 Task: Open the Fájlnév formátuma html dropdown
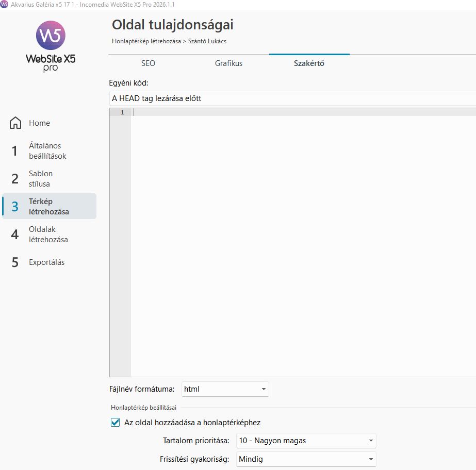[x=225, y=389]
